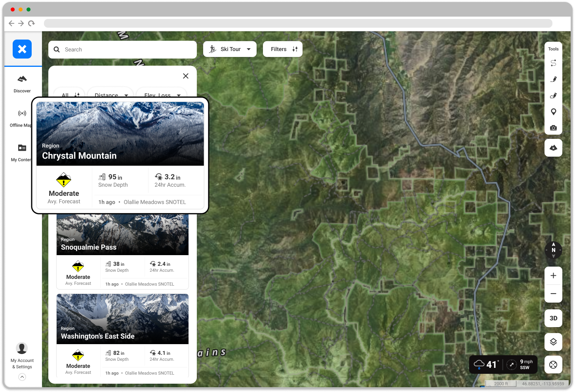The width and height of the screenshot is (575, 392).
Task: Open the Discover section
Action: [x=22, y=83]
